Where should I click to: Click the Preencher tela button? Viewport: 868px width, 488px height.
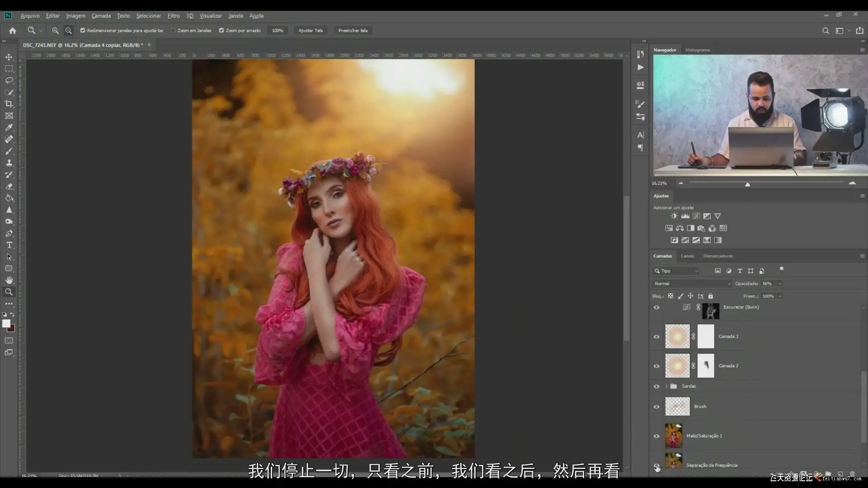[x=353, y=31]
